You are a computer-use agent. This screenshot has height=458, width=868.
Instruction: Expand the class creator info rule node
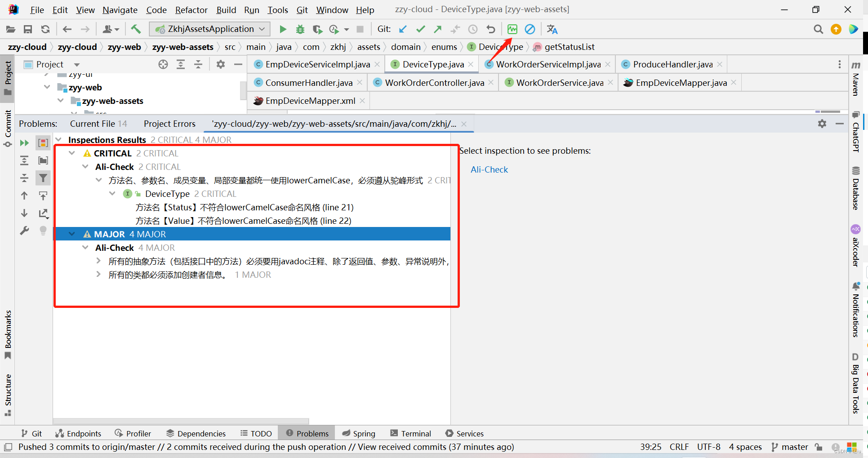[98, 275]
